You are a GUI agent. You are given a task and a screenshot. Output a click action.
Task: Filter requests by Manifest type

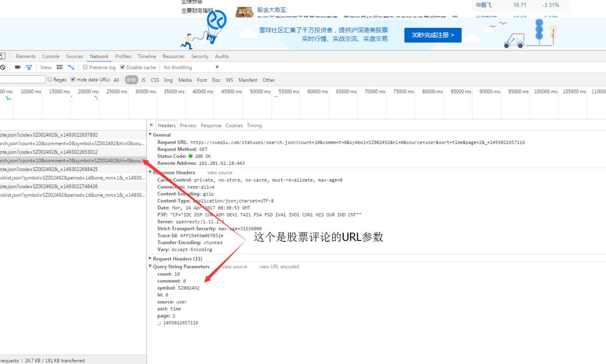248,80
